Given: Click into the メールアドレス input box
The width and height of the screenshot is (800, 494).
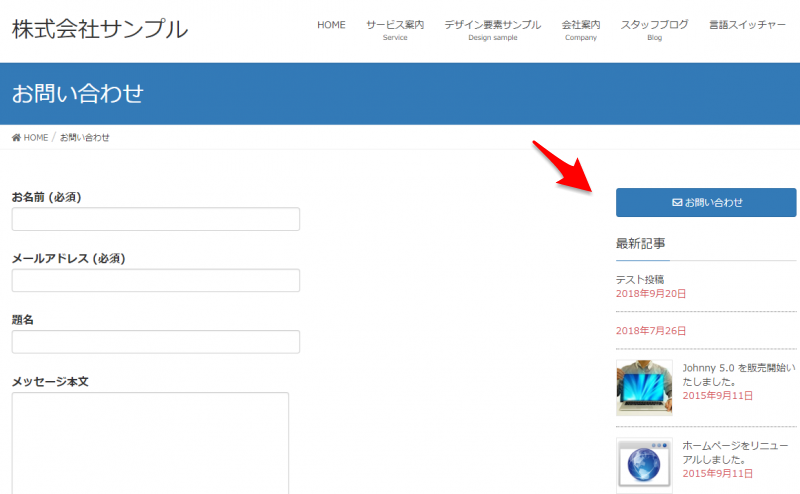Looking at the screenshot, I should 156,280.
